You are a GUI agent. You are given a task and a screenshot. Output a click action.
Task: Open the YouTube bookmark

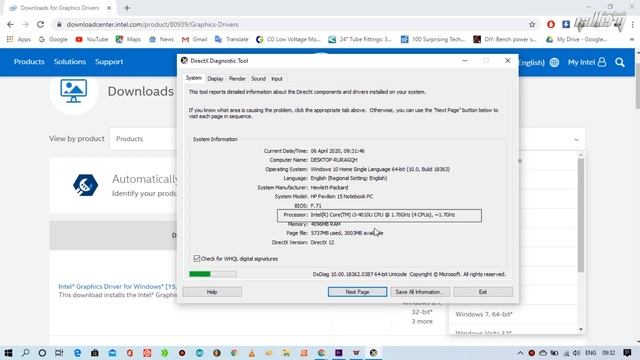(92, 39)
